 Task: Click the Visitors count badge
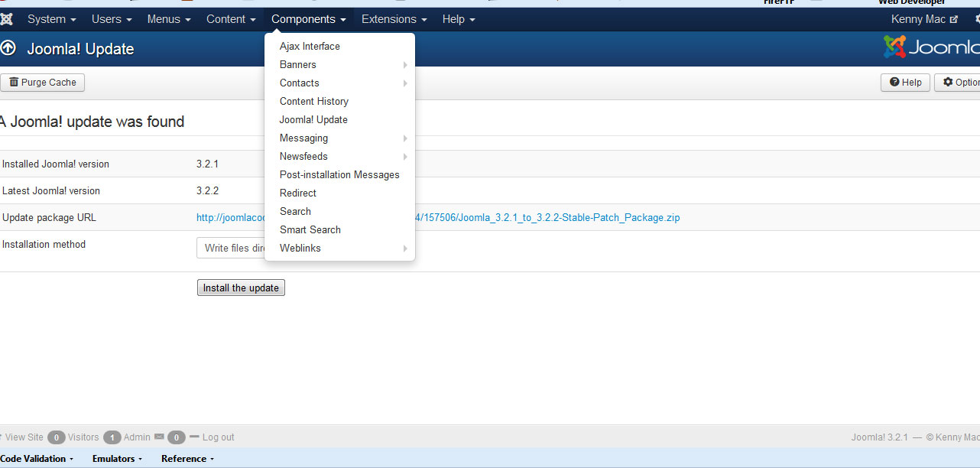click(x=56, y=437)
